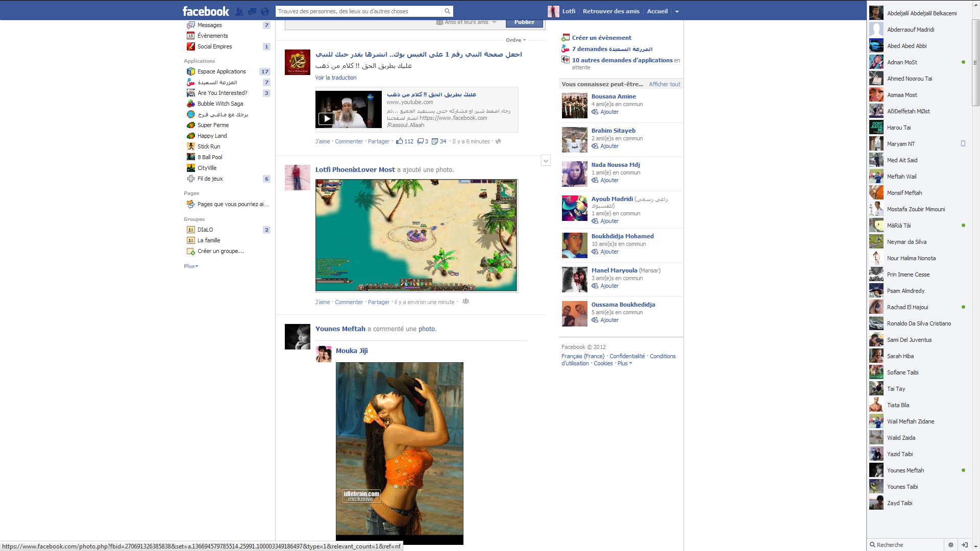Viewport: 980px width, 551px height.
Task: Go to Accueil in top navigation
Action: point(657,11)
